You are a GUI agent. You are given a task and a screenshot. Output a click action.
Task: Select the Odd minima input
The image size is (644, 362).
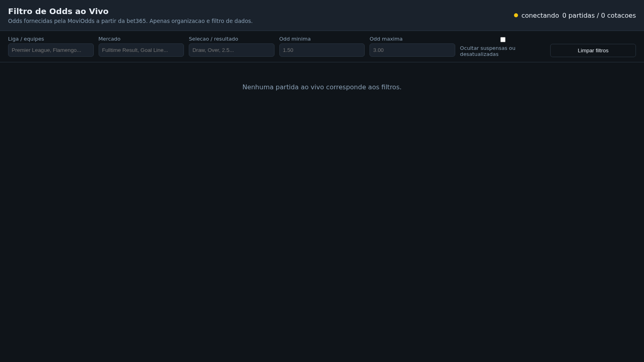322,50
